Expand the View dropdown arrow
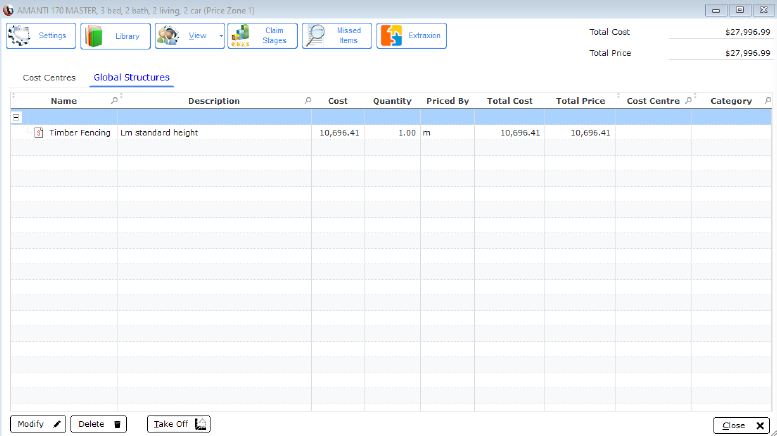This screenshot has width=777, height=436. [x=221, y=36]
